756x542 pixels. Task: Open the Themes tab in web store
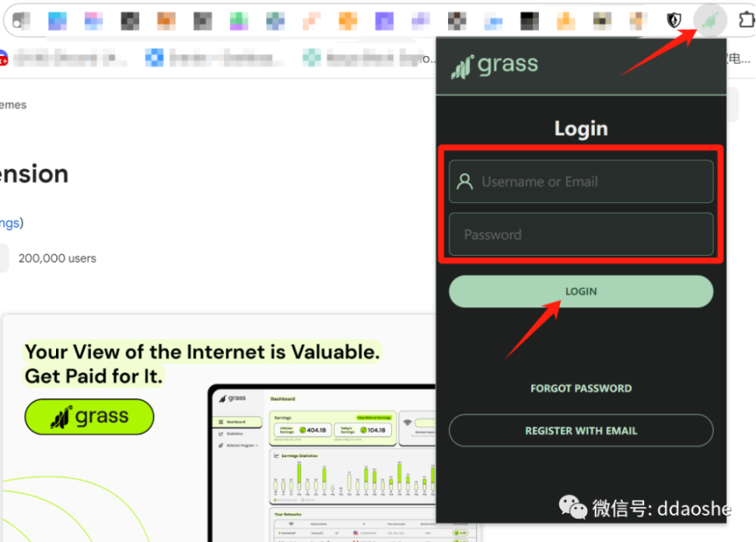coord(12,105)
